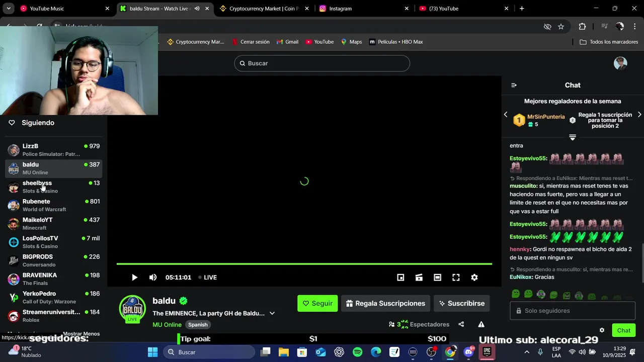Pick the first green emote in the quick row

pyautogui.click(x=516, y=294)
